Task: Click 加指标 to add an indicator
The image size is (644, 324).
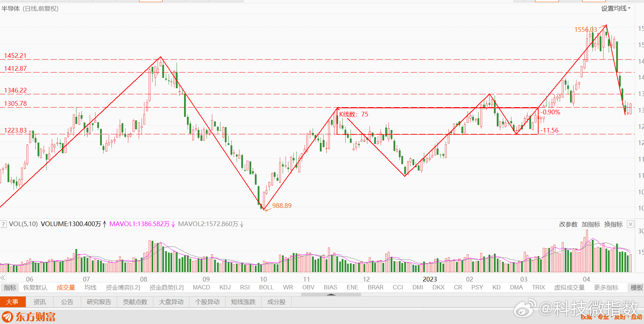Action: click(591, 224)
